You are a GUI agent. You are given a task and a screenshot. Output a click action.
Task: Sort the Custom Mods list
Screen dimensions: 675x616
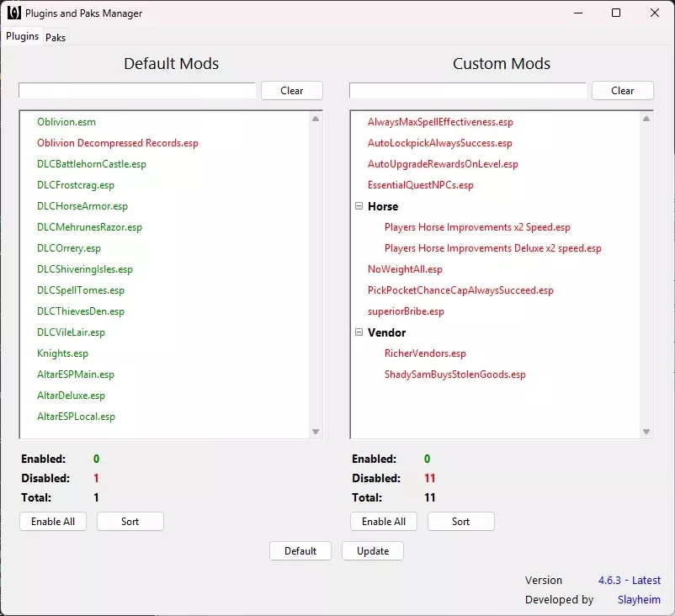point(460,521)
